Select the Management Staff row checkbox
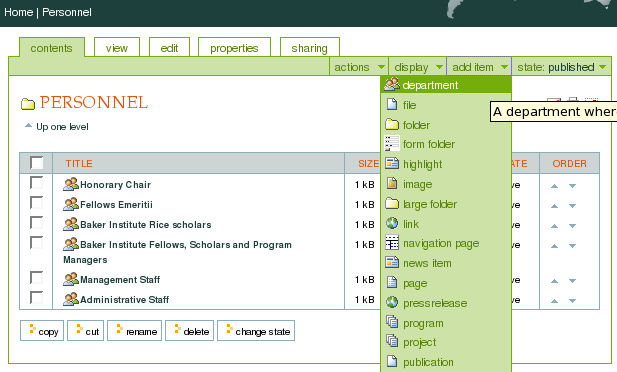Image resolution: width=617 pixels, height=372 pixels. point(36,278)
